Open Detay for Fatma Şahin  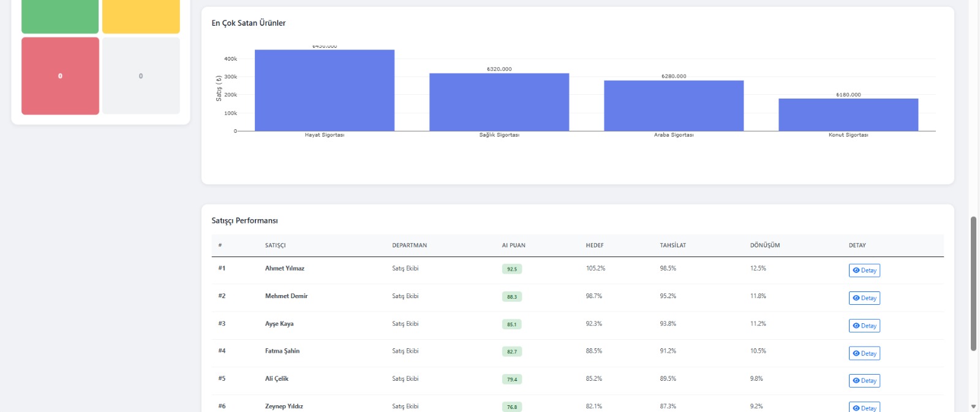pyautogui.click(x=864, y=353)
